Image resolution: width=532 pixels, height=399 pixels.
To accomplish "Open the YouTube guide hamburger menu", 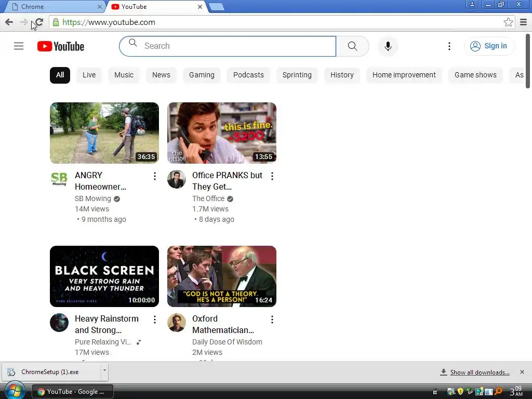I will [19, 46].
